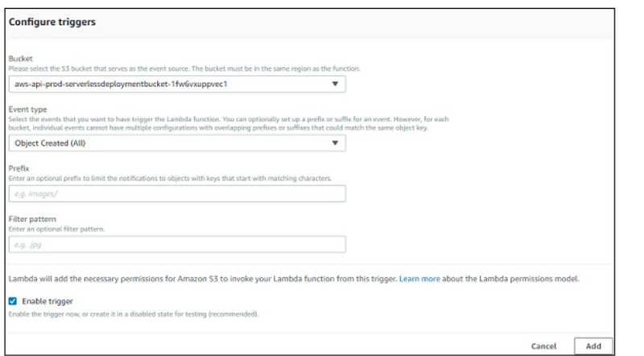The image size is (644, 356).
Task: Open the Bucket dropdown showing aws-api-prod-serverlessdeploymentbucket
Action: (161, 83)
